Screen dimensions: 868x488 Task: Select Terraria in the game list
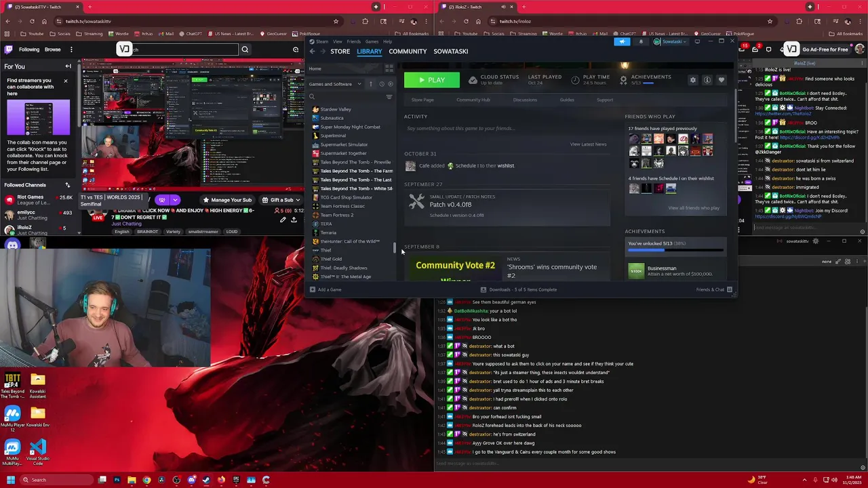coord(328,232)
